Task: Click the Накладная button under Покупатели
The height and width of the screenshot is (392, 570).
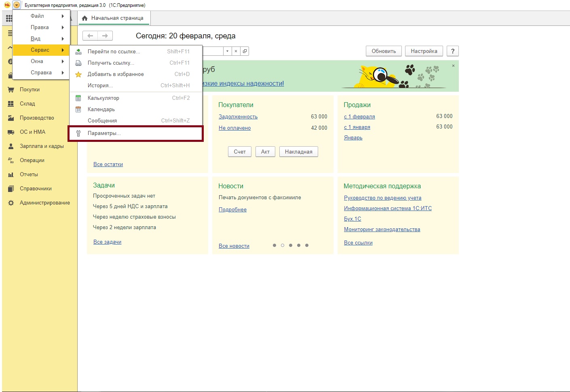Action: [x=298, y=152]
